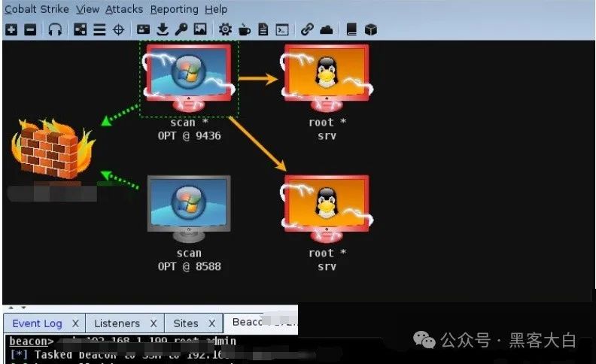Open the Help menu

coord(216,9)
